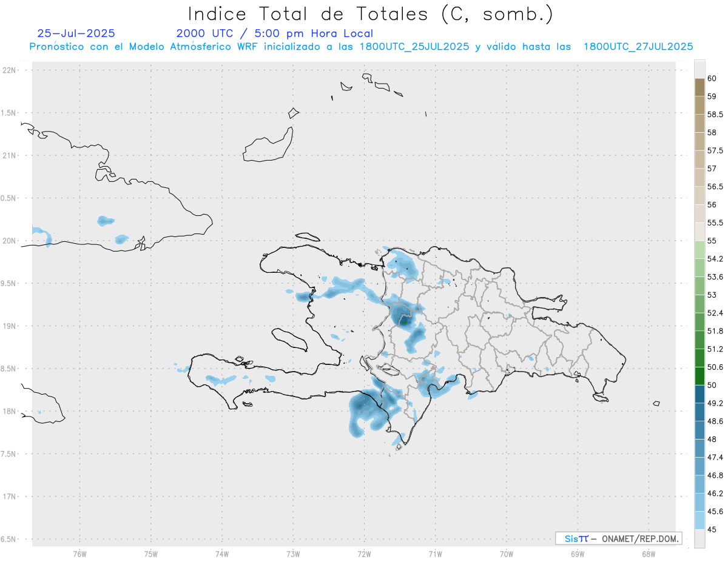Click the light green 54.2–55 colorbar swatch
Viewport: 728px width, 562px height.
click(699, 250)
